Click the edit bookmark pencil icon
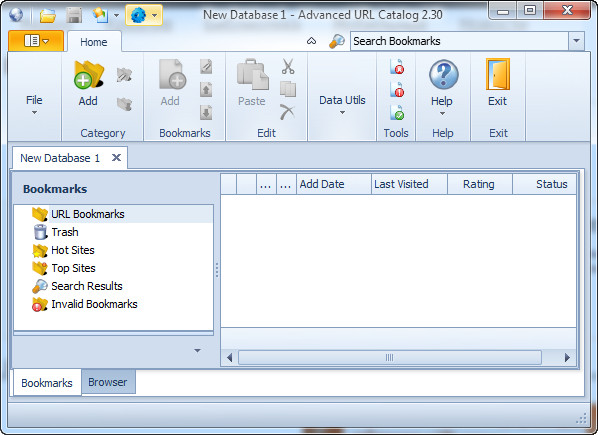This screenshot has width=598, height=435. point(206,67)
